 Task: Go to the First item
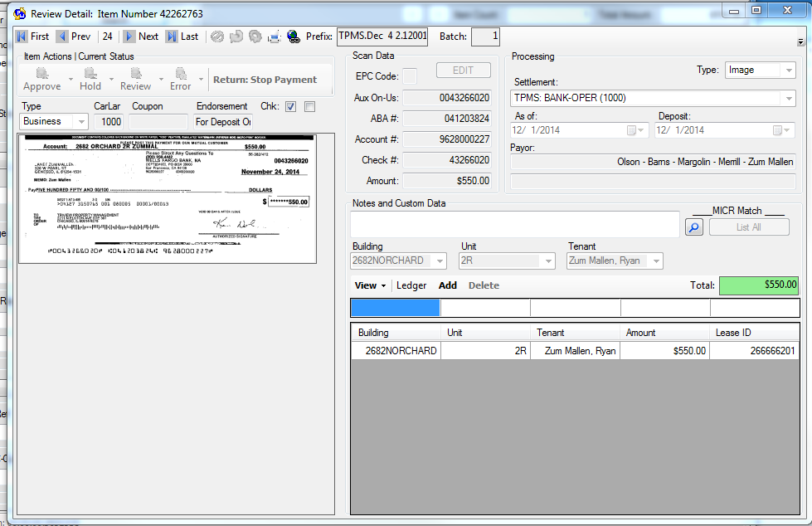pos(32,37)
